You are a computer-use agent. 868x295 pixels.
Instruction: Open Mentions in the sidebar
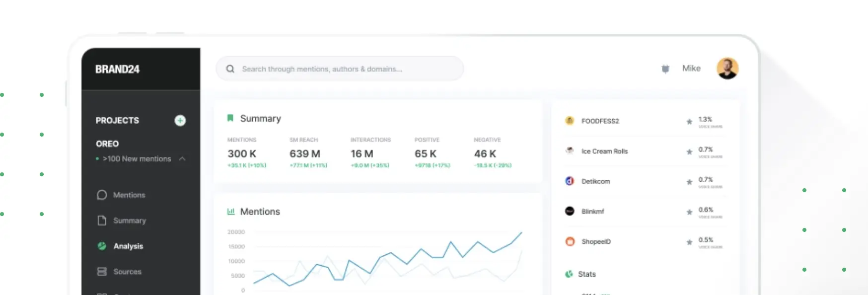(129, 195)
